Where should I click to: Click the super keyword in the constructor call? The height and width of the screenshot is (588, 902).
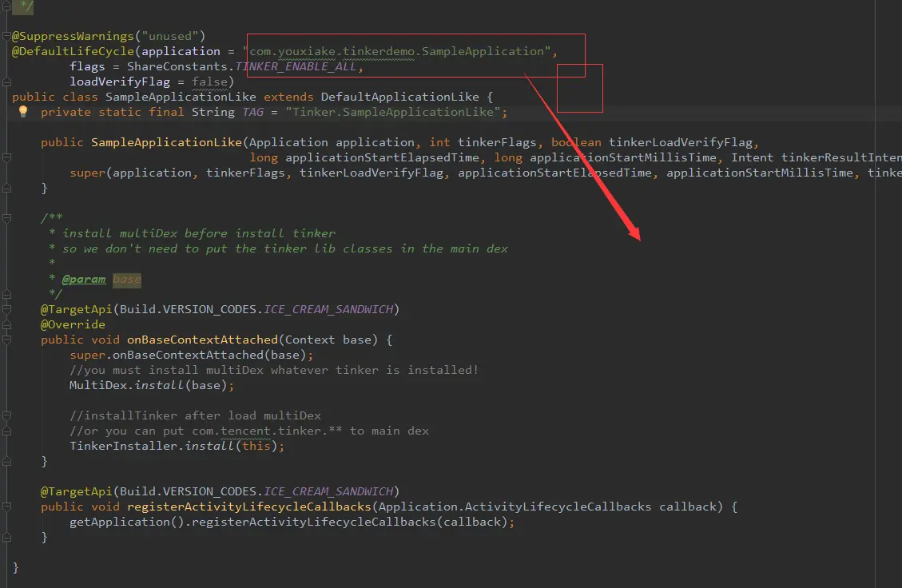[x=87, y=173]
